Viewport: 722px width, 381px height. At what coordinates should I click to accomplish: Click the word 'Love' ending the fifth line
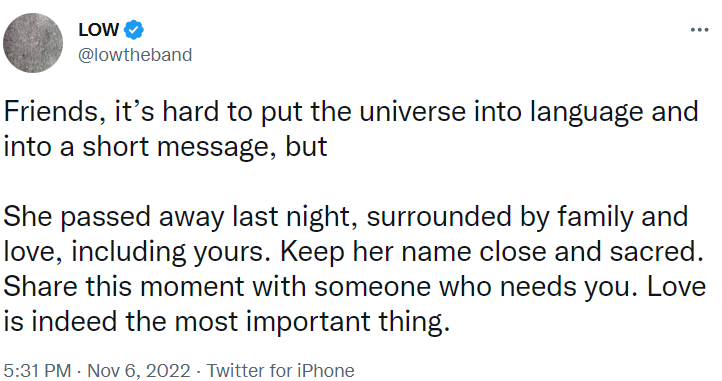(x=677, y=287)
